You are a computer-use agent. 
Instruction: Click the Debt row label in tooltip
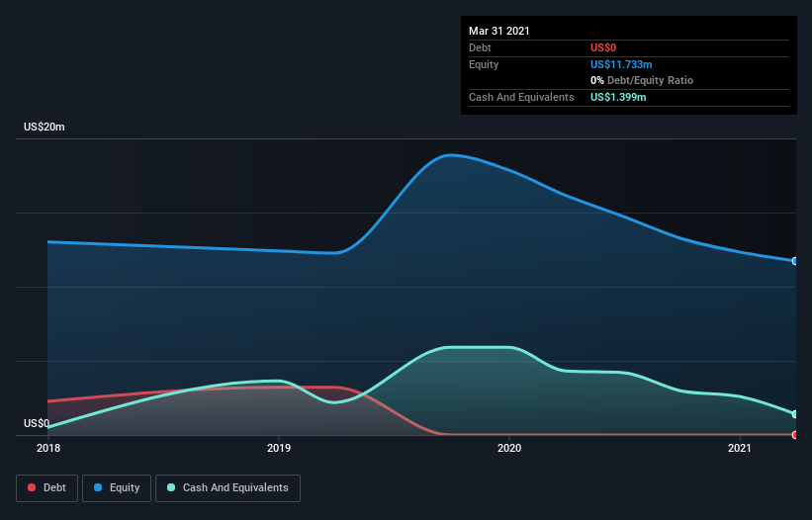click(480, 47)
